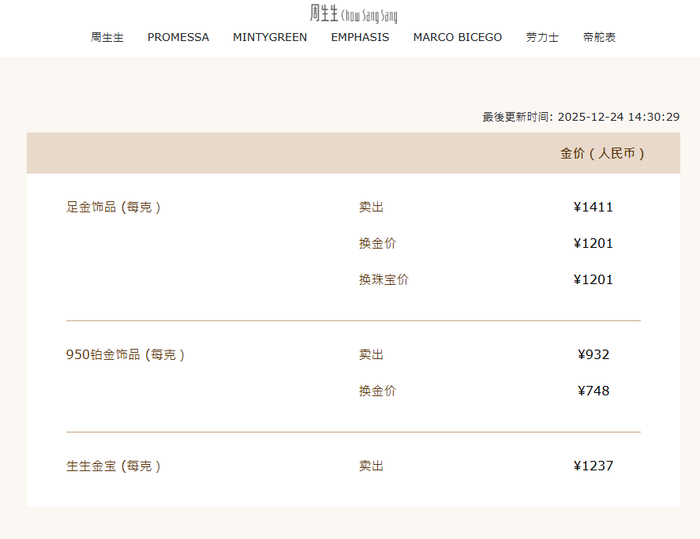
Task: Select the ¥1201 value beside 换珠宝价
Action: (x=593, y=280)
